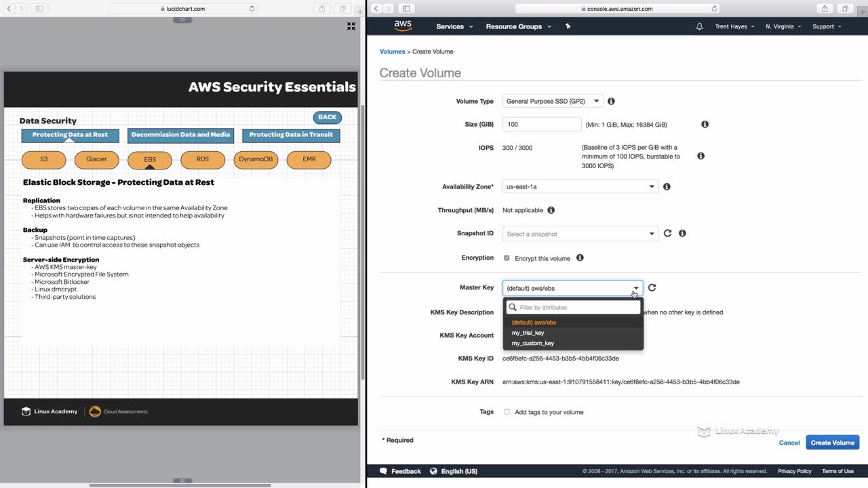
Task: Click the Create Volume button
Action: click(833, 443)
